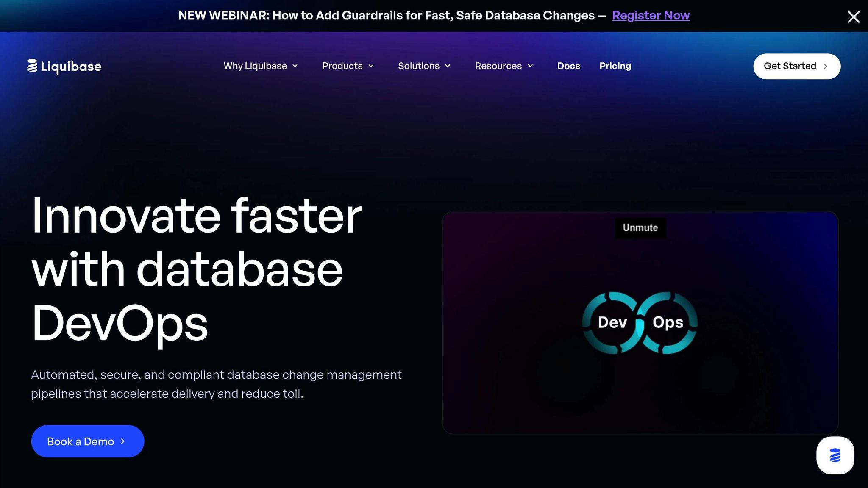Viewport: 868px width, 488px height.
Task: Click the Book a Demo button
Action: 88,441
